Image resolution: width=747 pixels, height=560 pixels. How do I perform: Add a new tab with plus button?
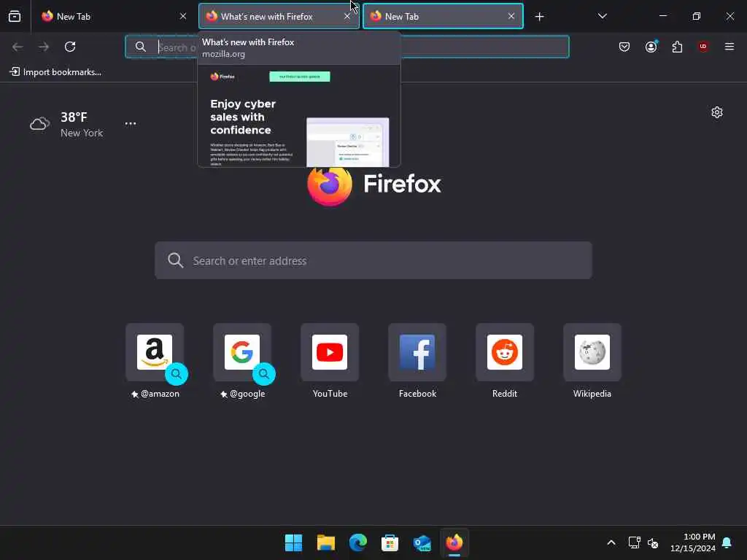tap(539, 17)
